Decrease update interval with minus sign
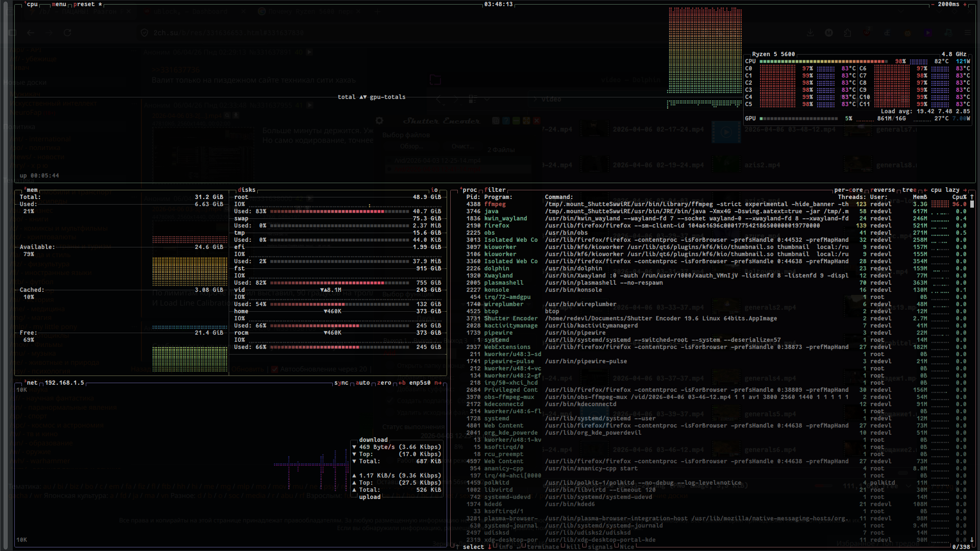The height and width of the screenshot is (551, 980). click(x=933, y=4)
